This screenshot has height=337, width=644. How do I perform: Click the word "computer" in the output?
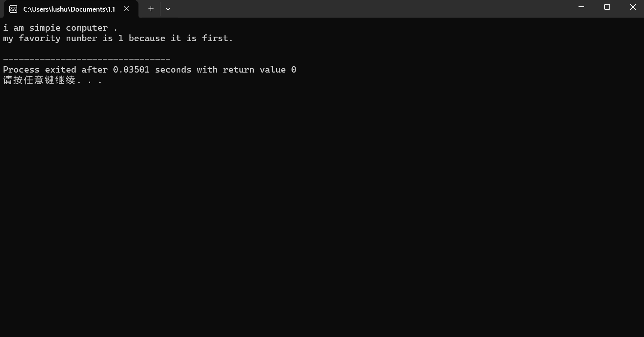coord(87,28)
